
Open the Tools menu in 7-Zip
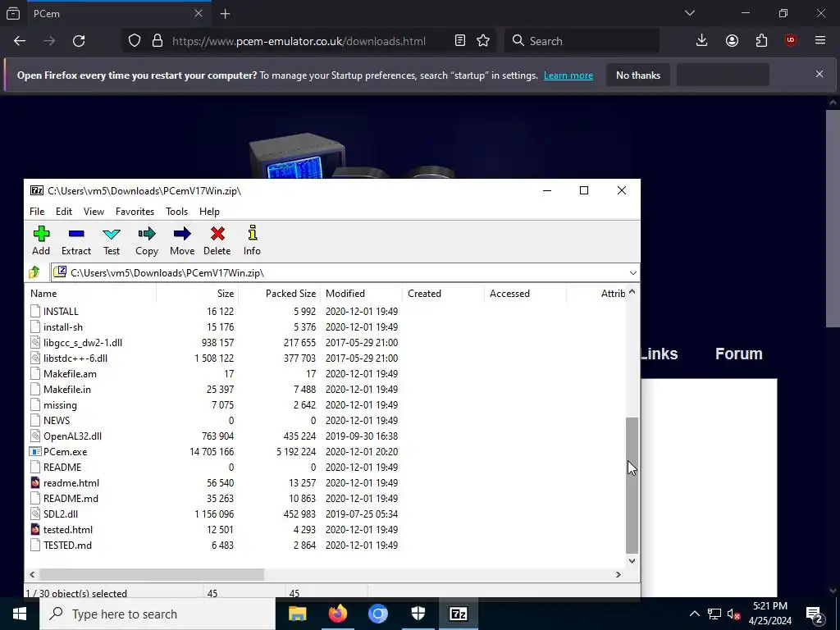tap(177, 212)
